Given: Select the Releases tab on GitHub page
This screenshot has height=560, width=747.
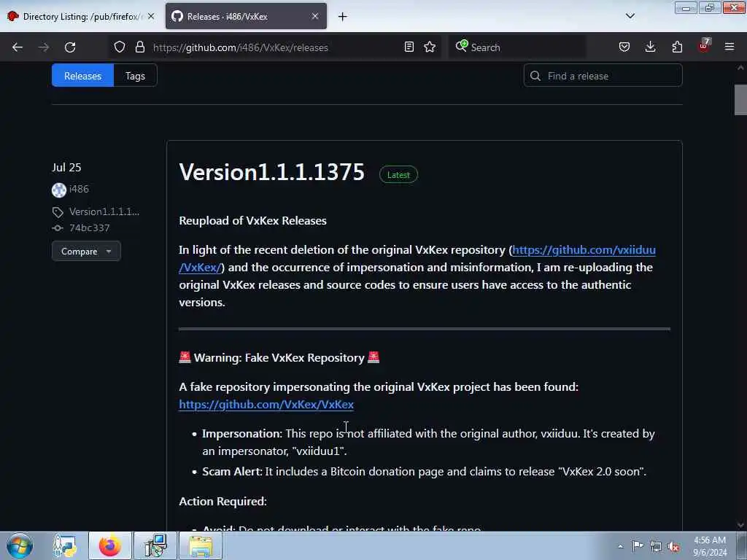Looking at the screenshot, I should click(82, 76).
